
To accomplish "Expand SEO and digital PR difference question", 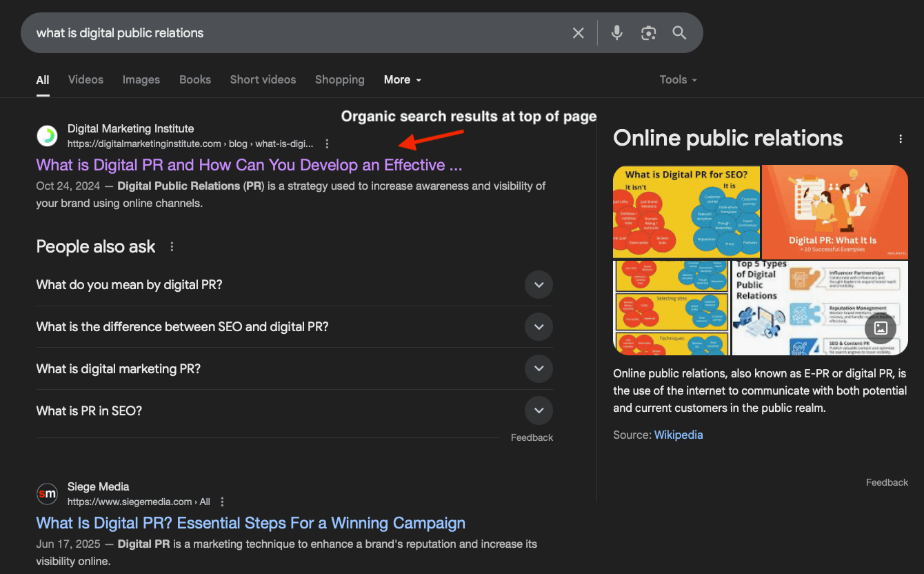I will (539, 327).
